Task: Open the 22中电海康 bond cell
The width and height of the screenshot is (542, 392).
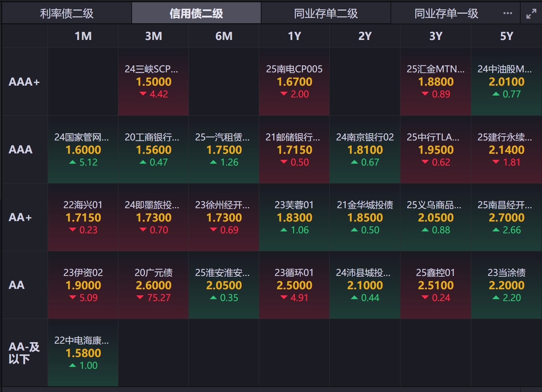Action: coord(83,353)
